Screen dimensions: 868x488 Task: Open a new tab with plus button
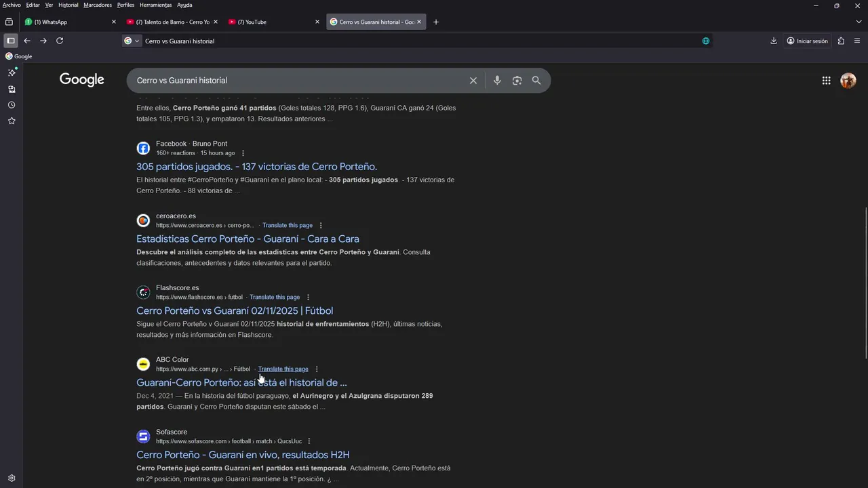(x=436, y=22)
